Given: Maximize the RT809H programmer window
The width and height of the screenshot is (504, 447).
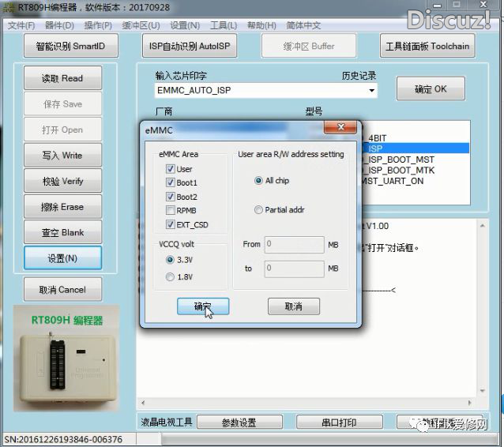Looking at the screenshot, I should (457, 4).
